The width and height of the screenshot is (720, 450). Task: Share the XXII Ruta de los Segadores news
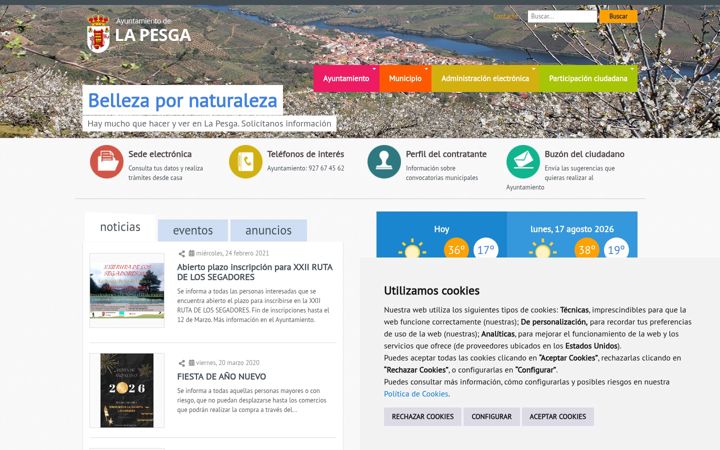tap(182, 253)
